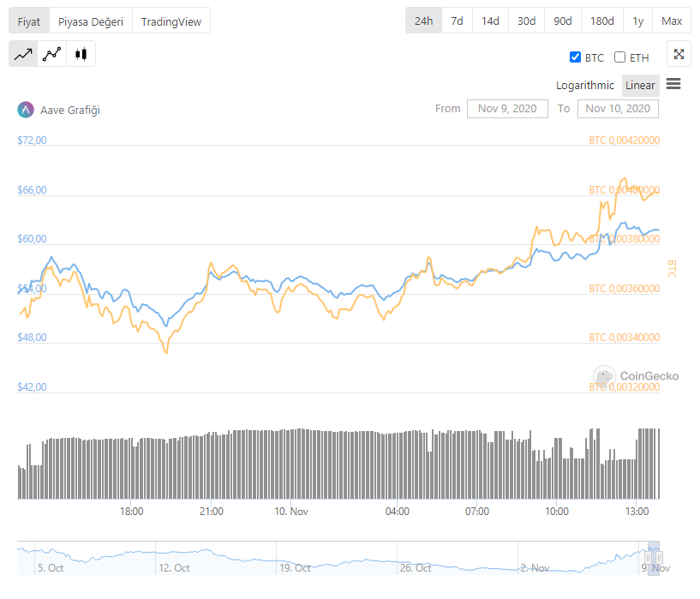The width and height of the screenshot is (700, 599).
Task: Uncheck the BTC comparison checkbox
Action: click(576, 57)
